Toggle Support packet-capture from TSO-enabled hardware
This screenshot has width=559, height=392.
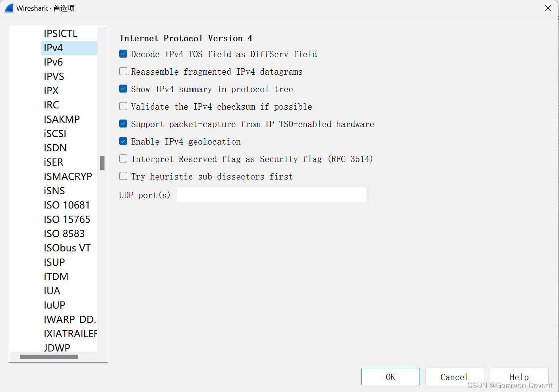(x=123, y=124)
